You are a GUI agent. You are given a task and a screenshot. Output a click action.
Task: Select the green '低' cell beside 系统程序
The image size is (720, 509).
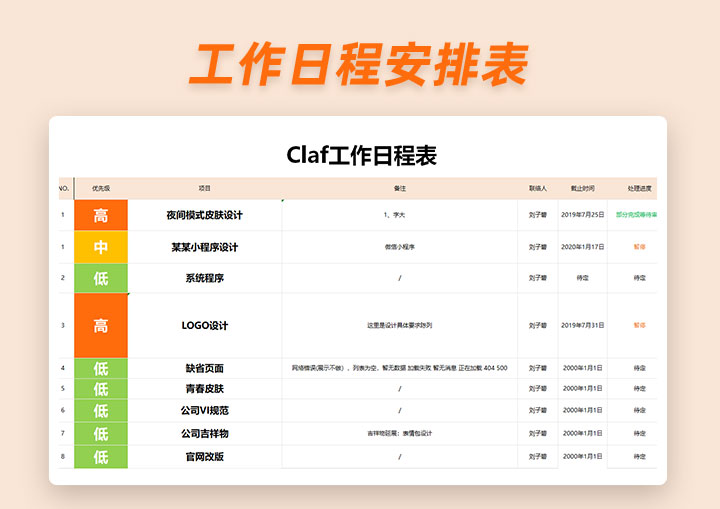tap(101, 278)
